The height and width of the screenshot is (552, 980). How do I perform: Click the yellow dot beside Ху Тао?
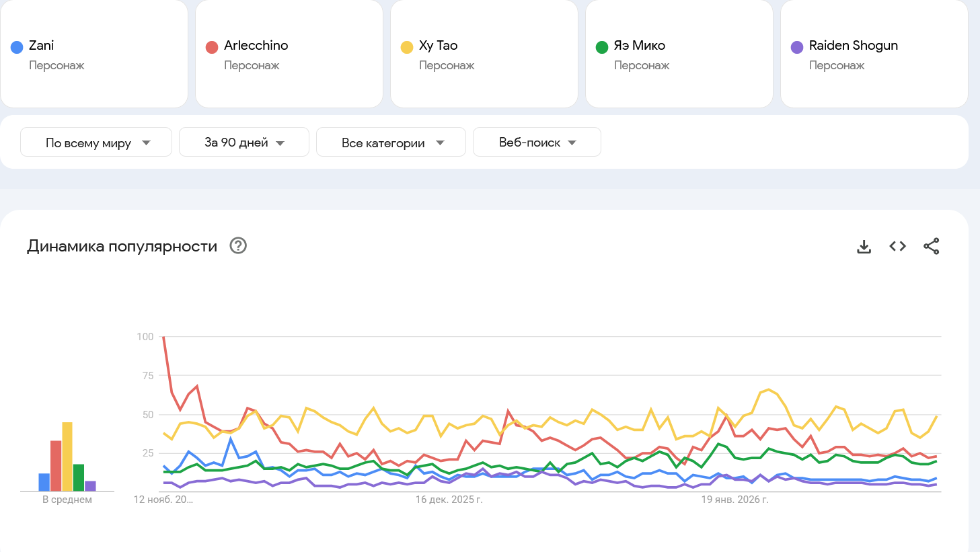click(407, 47)
